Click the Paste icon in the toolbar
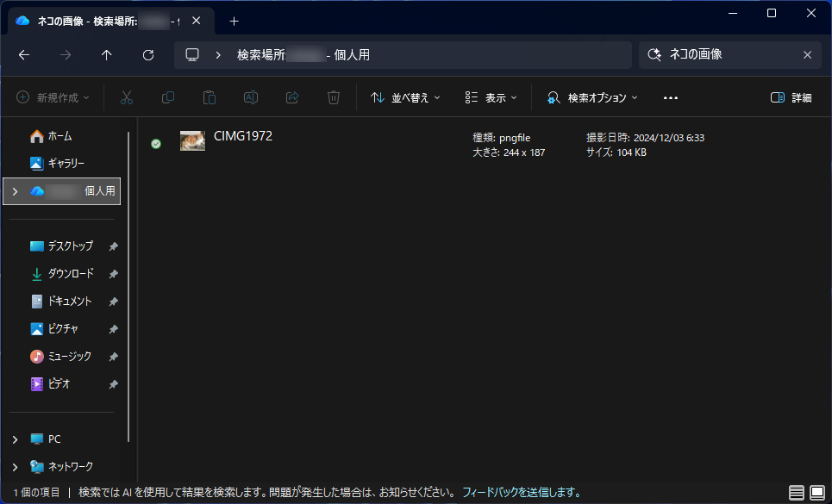The width and height of the screenshot is (832, 504). (x=210, y=97)
